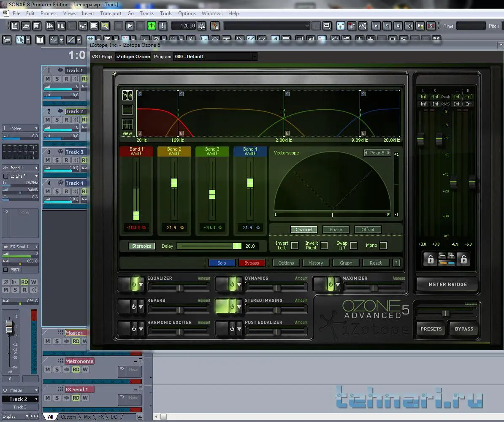The image size is (504, 422).
Task: Toggle the green metronome icon in toolbar
Action: click(x=152, y=26)
